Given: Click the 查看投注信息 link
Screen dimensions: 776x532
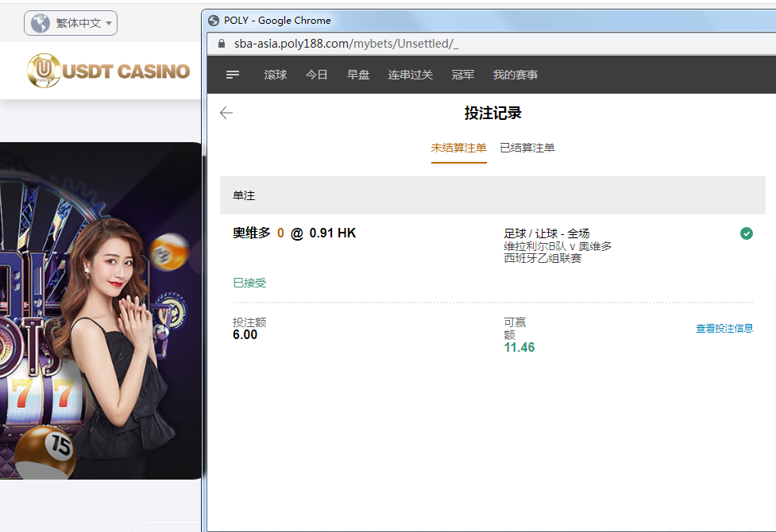Looking at the screenshot, I should coord(724,329).
